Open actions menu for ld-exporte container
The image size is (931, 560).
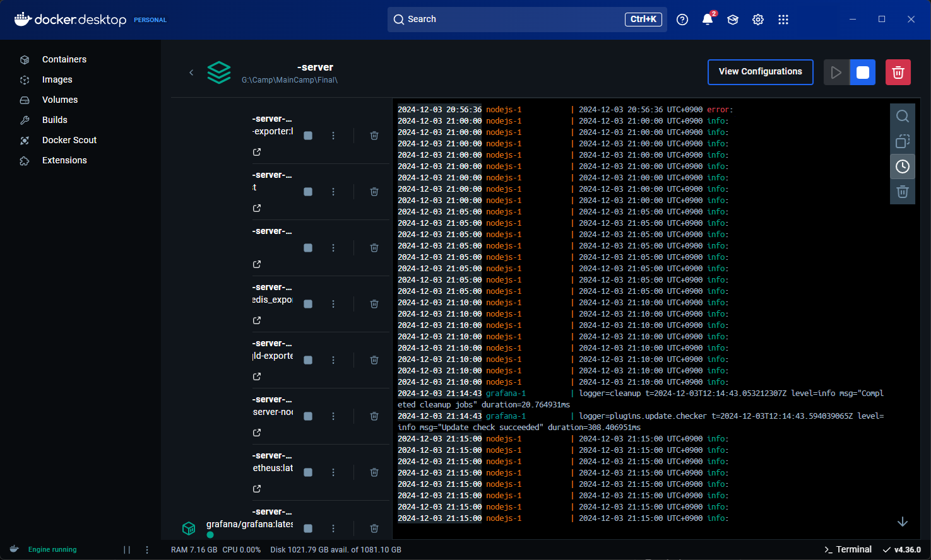(x=333, y=360)
